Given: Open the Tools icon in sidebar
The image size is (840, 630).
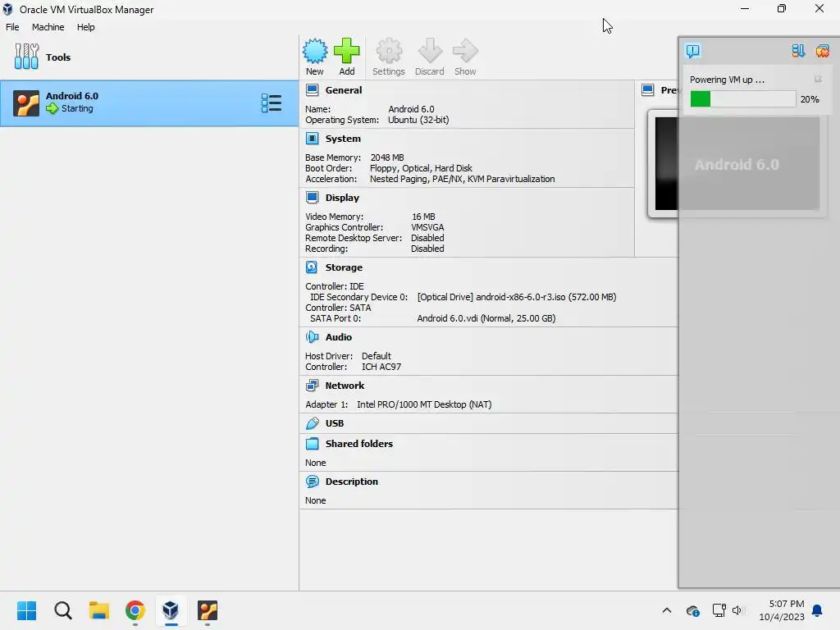Looking at the screenshot, I should coord(26,57).
